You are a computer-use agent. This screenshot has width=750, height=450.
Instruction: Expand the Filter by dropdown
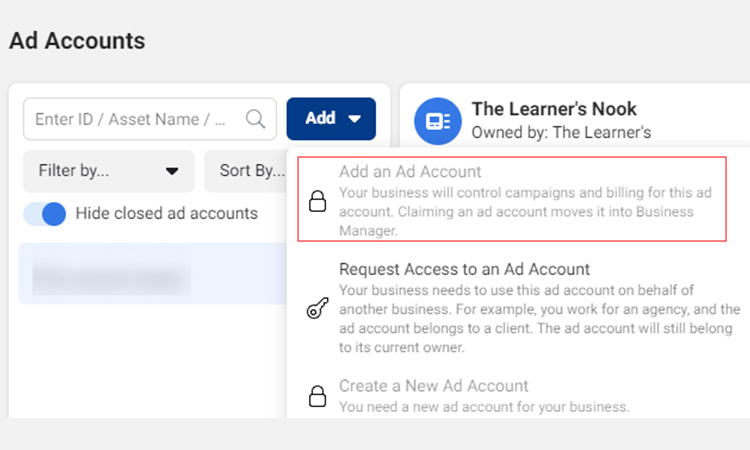click(109, 171)
